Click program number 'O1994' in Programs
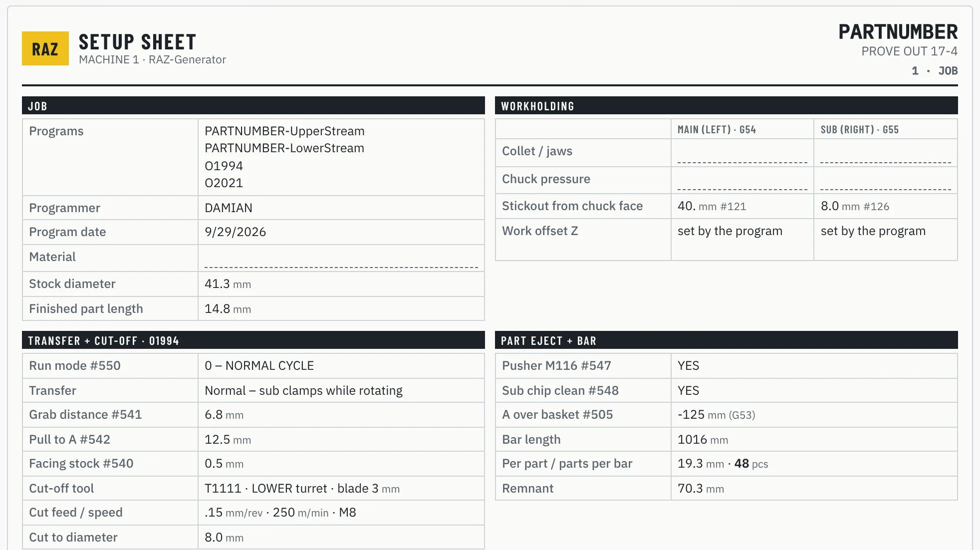This screenshot has width=980, height=550. (224, 166)
